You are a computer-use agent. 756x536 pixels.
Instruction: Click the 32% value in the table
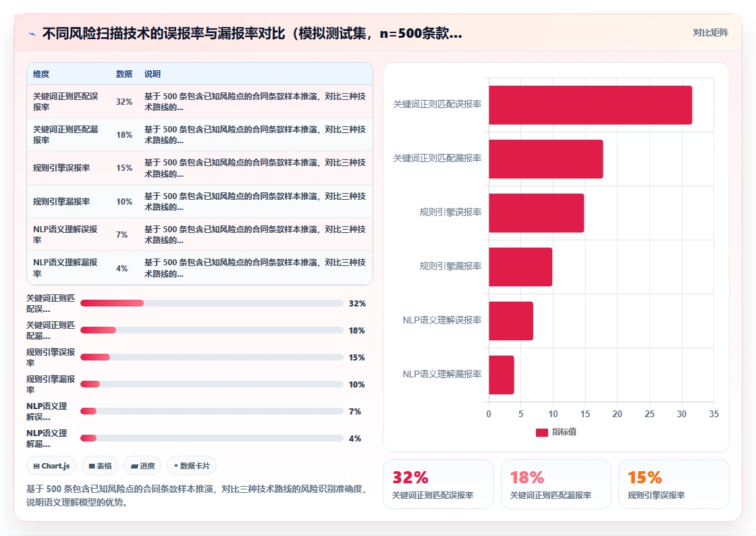[124, 102]
